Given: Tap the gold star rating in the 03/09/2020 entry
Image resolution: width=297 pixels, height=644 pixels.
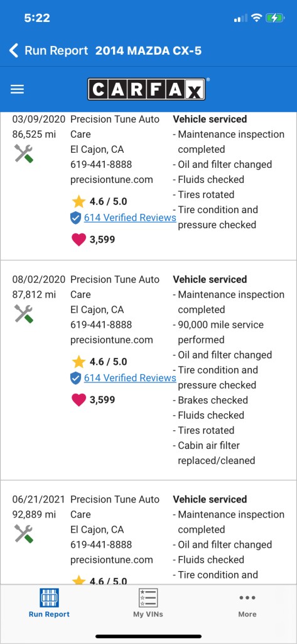Looking at the screenshot, I should click(x=78, y=201).
